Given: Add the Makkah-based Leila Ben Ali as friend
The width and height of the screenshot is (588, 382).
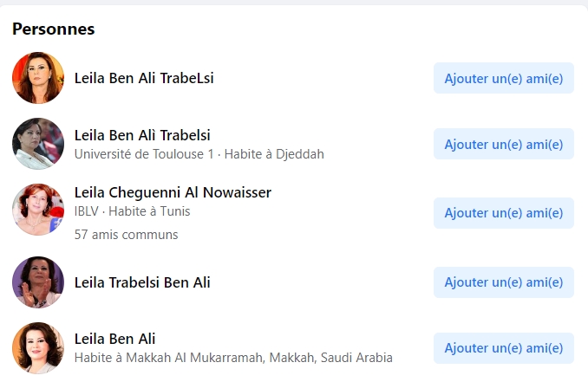Looking at the screenshot, I should pos(504,348).
